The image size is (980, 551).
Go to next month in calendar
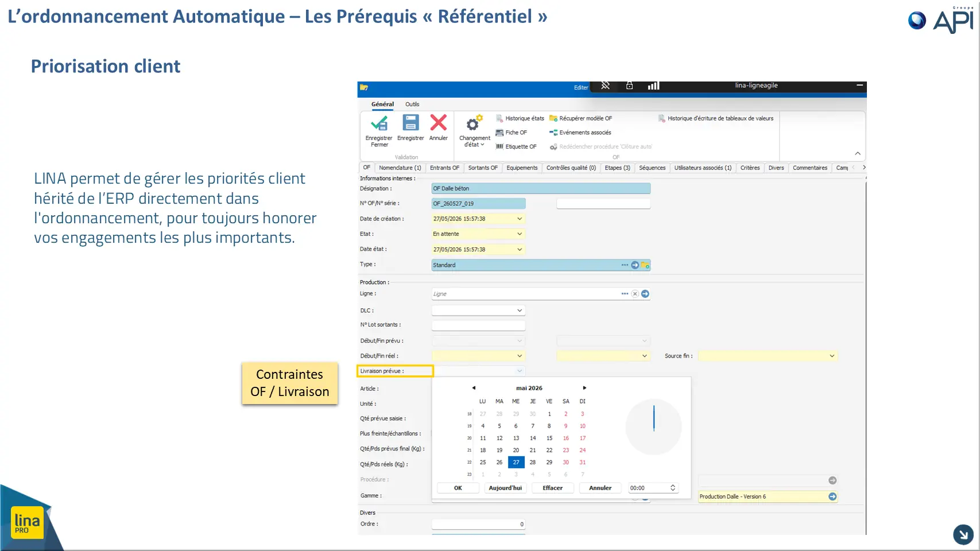(x=584, y=388)
